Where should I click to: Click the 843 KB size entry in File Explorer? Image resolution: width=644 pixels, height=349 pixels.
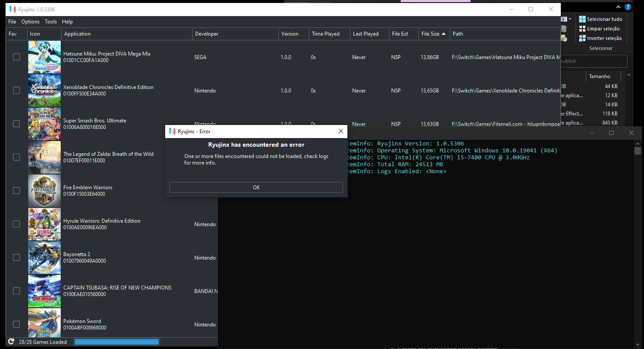[x=610, y=123]
